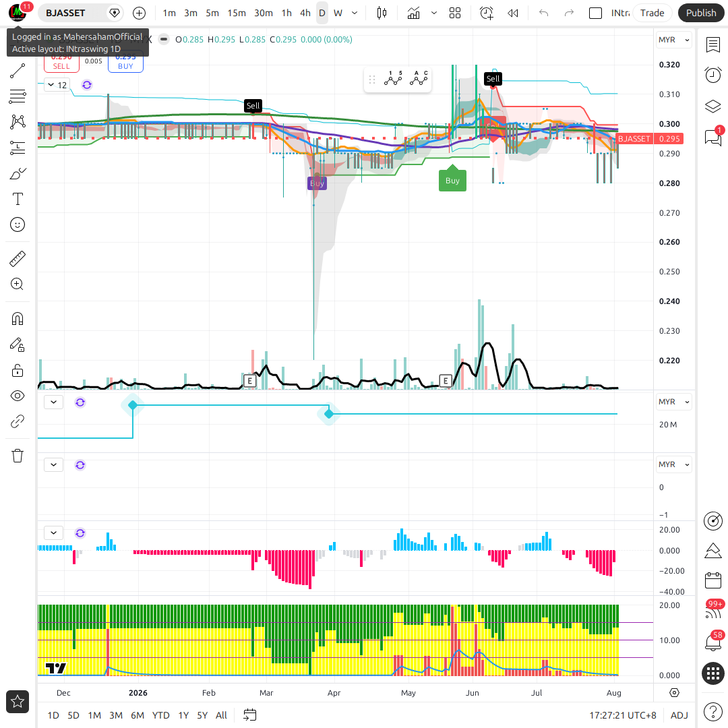Open the forecasting and measurement tools
Image resolution: width=728 pixels, height=728 pixels.
pyautogui.click(x=18, y=148)
